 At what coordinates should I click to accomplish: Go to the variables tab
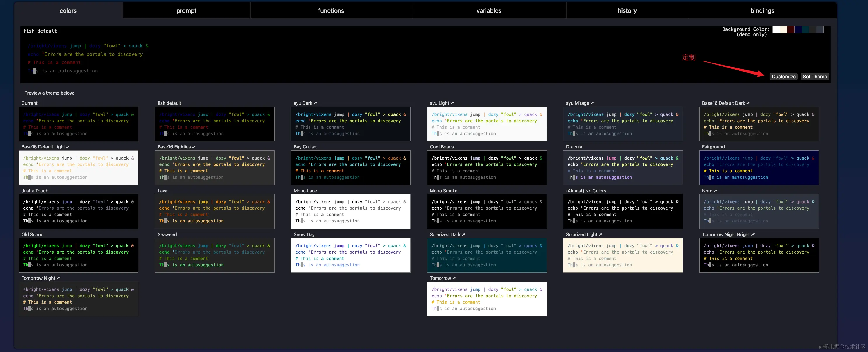pyautogui.click(x=489, y=10)
